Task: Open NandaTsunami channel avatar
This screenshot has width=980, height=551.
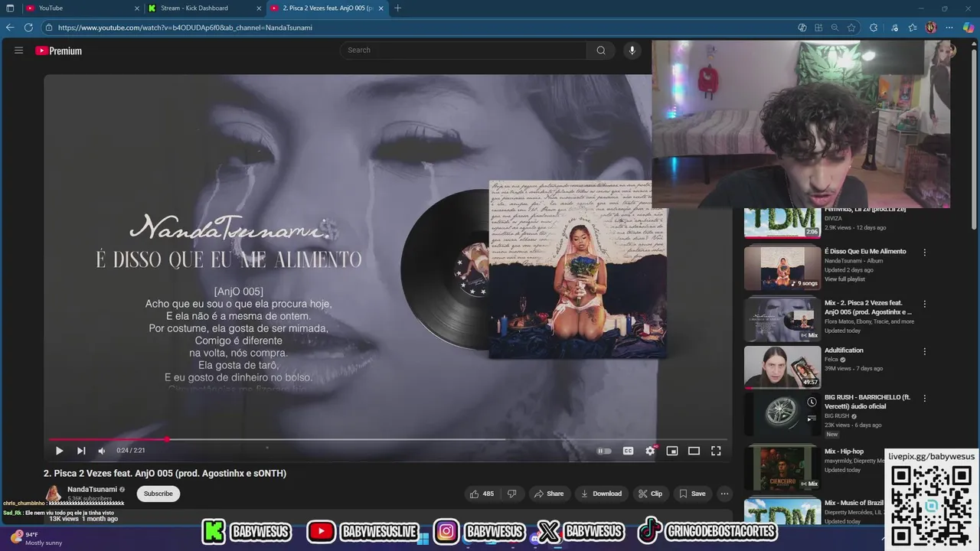Action: [x=53, y=494]
